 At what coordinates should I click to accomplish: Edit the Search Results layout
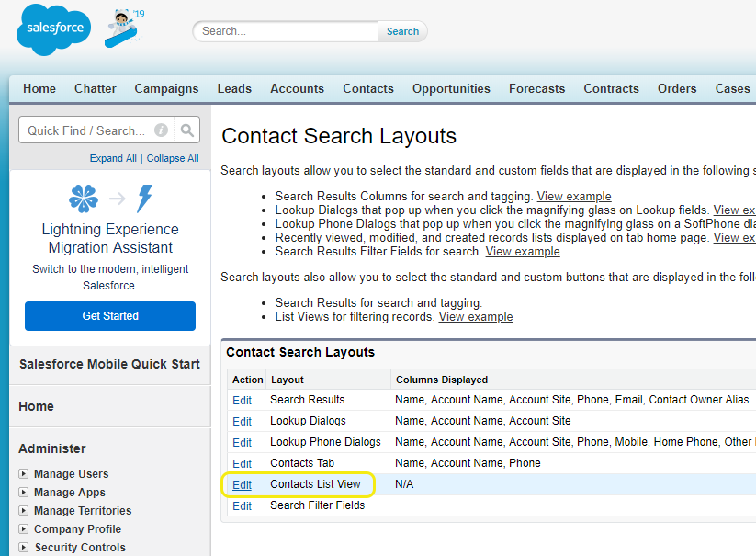[x=242, y=400]
